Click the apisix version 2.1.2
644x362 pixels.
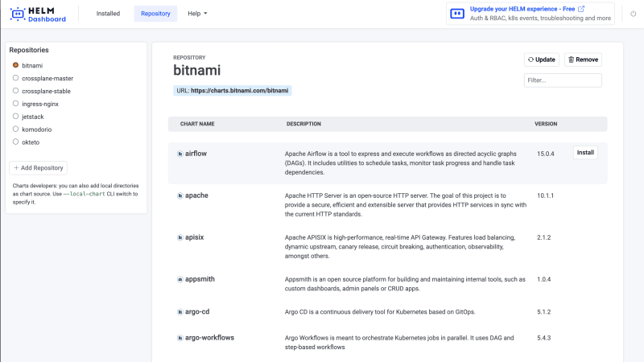[544, 237]
